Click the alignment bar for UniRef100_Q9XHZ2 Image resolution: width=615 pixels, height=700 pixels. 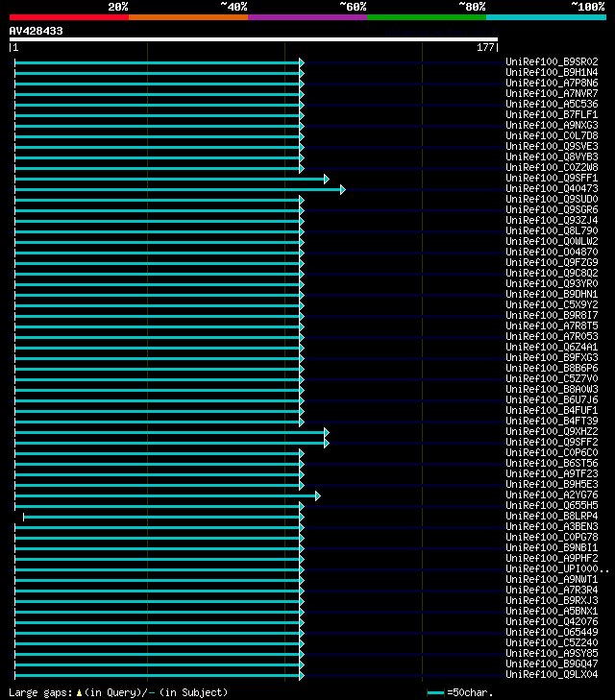tap(171, 433)
